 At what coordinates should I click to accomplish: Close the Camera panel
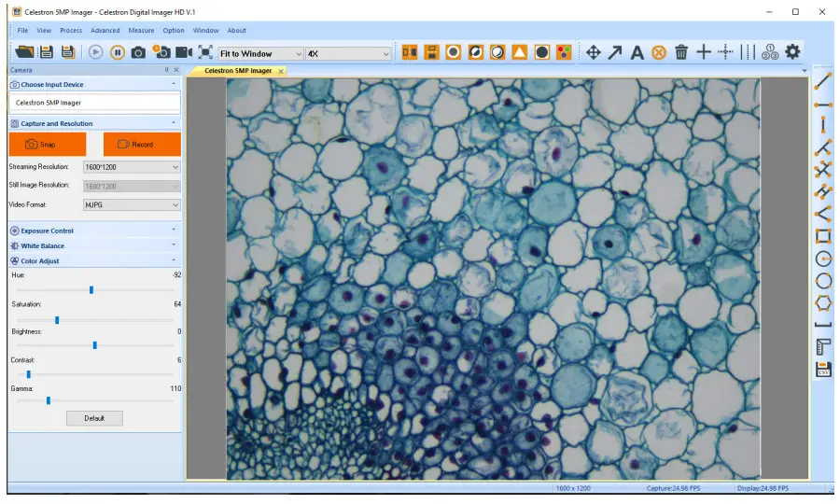pyautogui.click(x=176, y=70)
